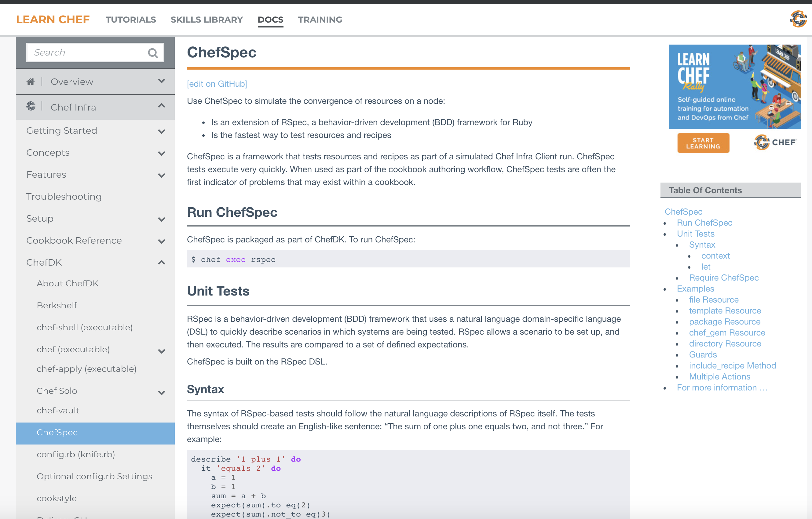Go to the Learn Chef home logo

click(x=53, y=20)
